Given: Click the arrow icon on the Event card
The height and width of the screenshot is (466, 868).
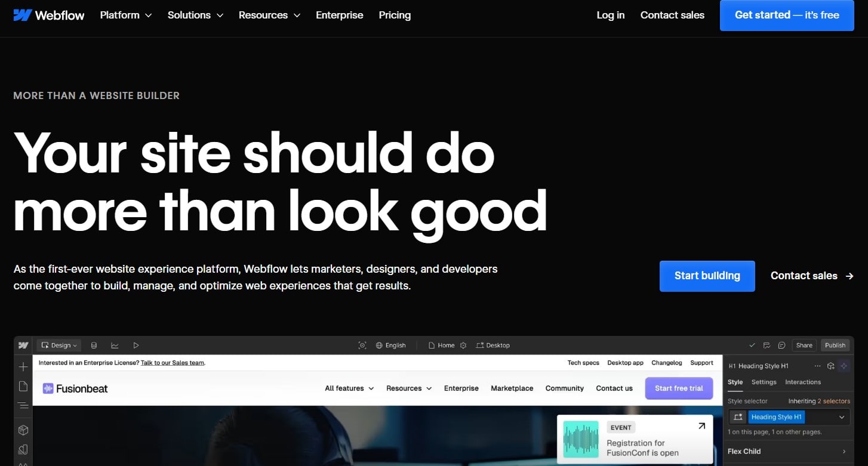Looking at the screenshot, I should pos(701,426).
